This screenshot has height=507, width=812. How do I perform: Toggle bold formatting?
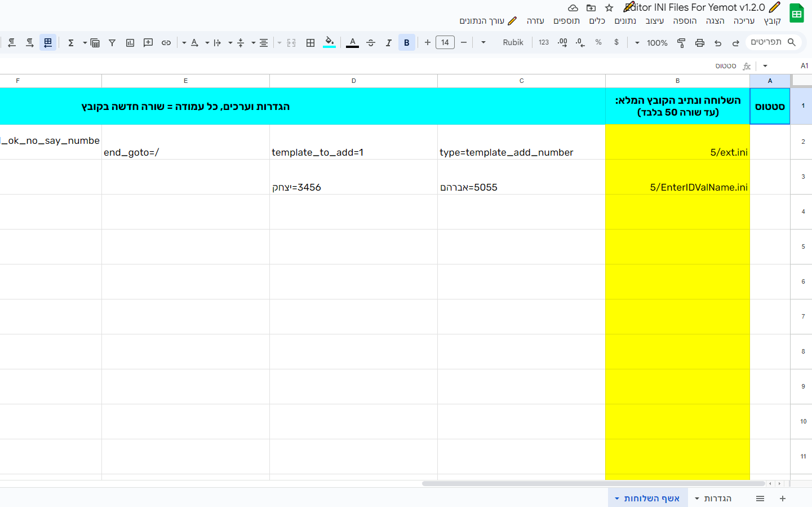click(x=407, y=43)
